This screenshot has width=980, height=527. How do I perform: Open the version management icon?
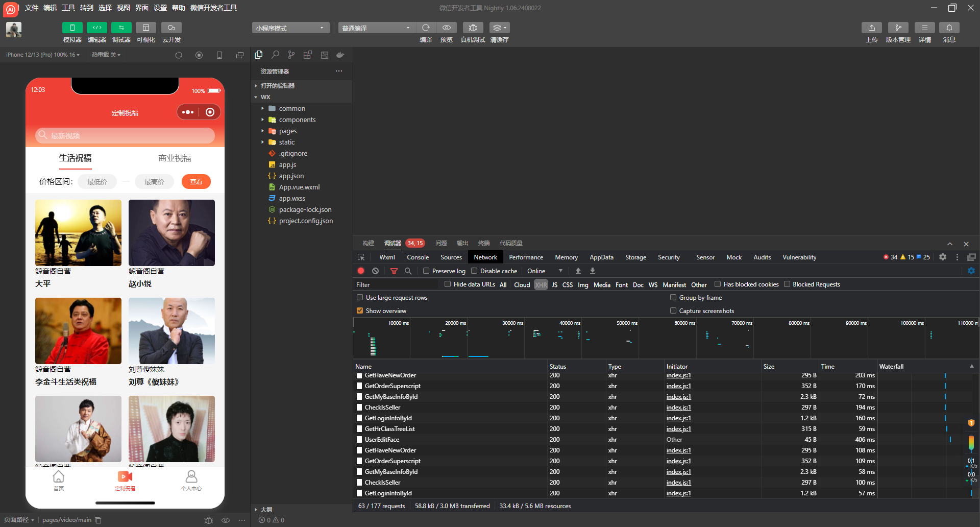click(x=898, y=28)
